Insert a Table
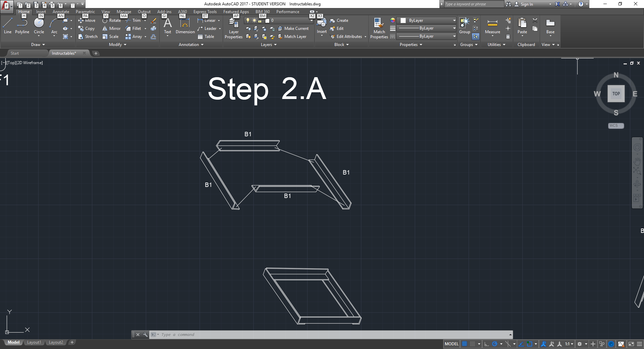Screen dimensions: 644x349 coord(206,37)
